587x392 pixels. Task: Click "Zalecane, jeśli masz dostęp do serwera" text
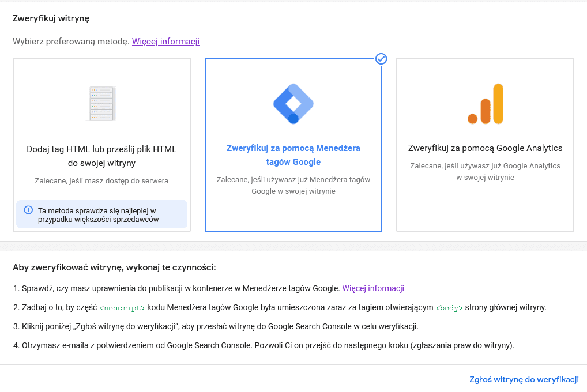101,180
